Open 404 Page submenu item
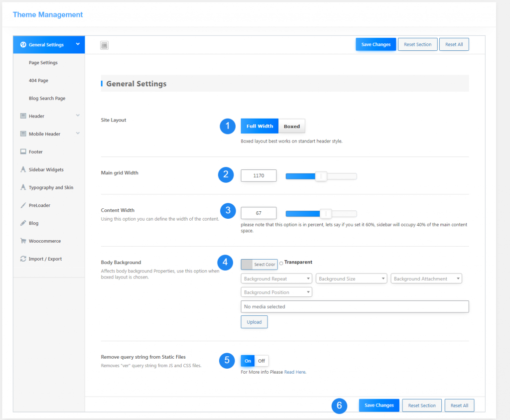Viewport: 510px width, 420px height. (38, 80)
